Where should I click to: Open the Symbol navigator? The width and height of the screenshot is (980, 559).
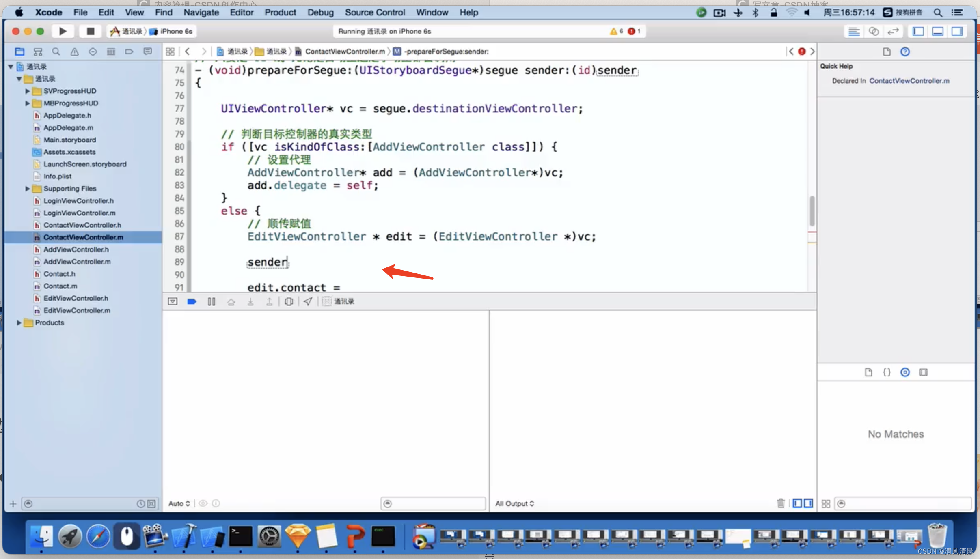38,52
